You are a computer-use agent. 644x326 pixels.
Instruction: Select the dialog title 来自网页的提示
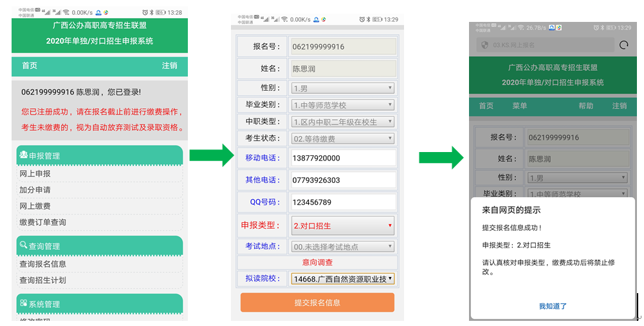coord(511,210)
